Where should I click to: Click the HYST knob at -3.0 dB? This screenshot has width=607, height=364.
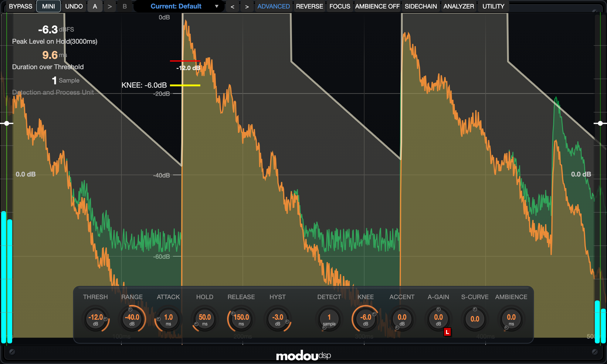point(278,319)
